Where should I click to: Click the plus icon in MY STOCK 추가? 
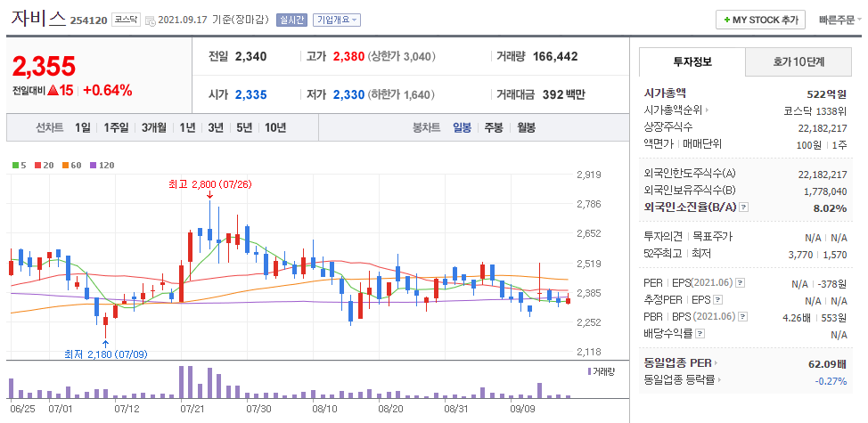click(x=726, y=20)
